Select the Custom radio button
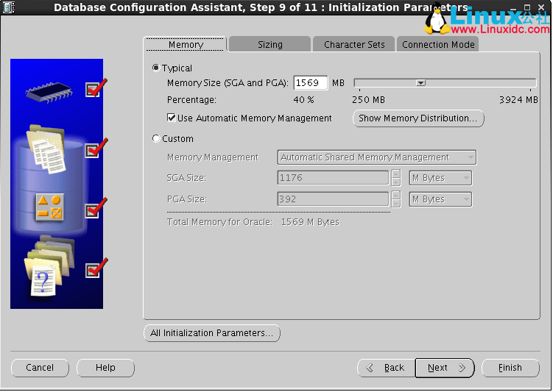The width and height of the screenshot is (553, 392). 155,138
